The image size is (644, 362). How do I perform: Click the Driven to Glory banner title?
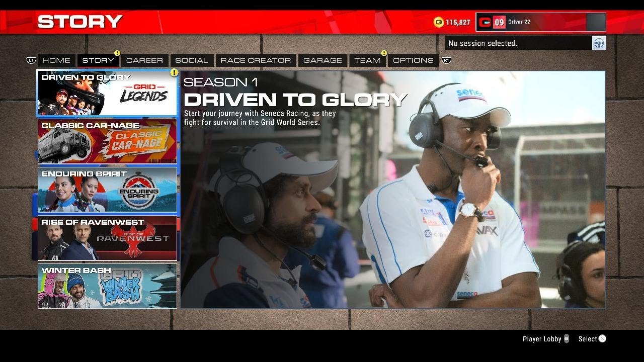tap(295, 99)
